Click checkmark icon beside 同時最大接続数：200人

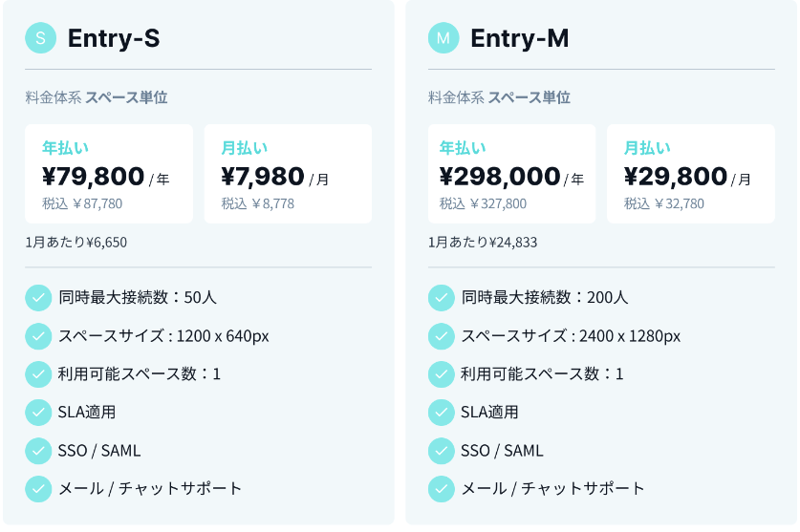click(x=442, y=298)
